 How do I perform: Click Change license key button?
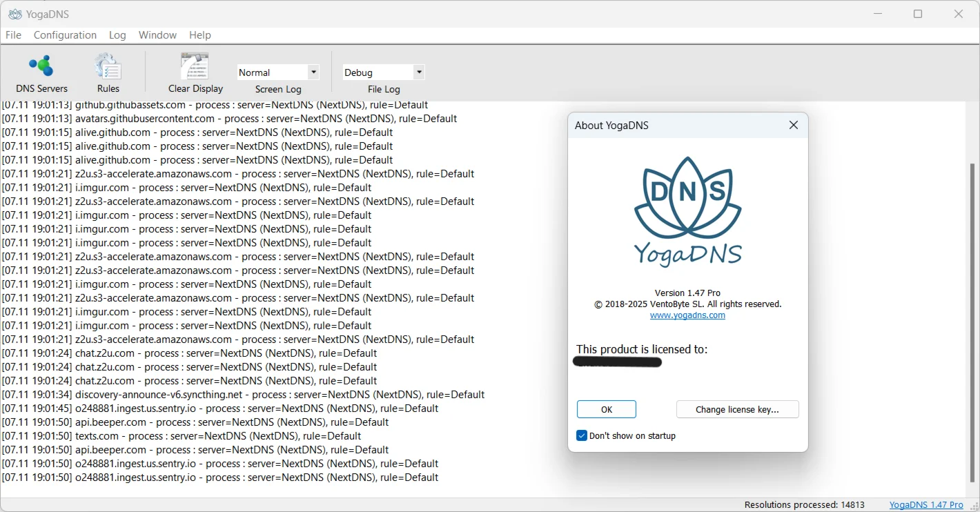click(737, 409)
